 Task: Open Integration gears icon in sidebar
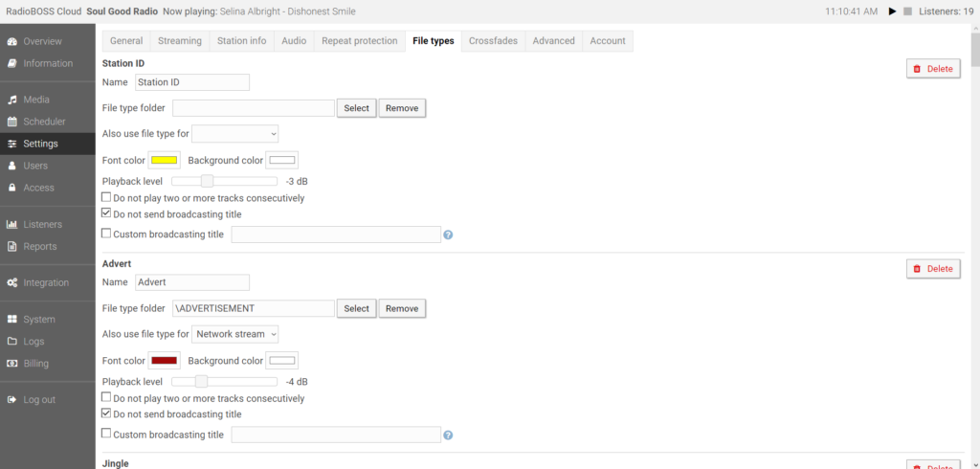click(x=12, y=282)
